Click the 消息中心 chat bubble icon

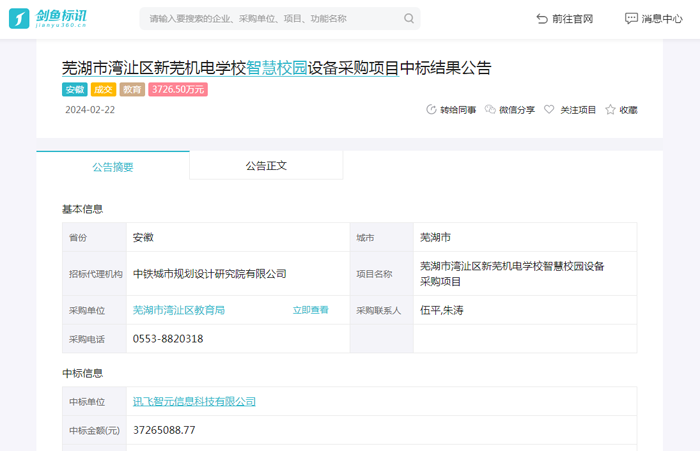click(631, 19)
